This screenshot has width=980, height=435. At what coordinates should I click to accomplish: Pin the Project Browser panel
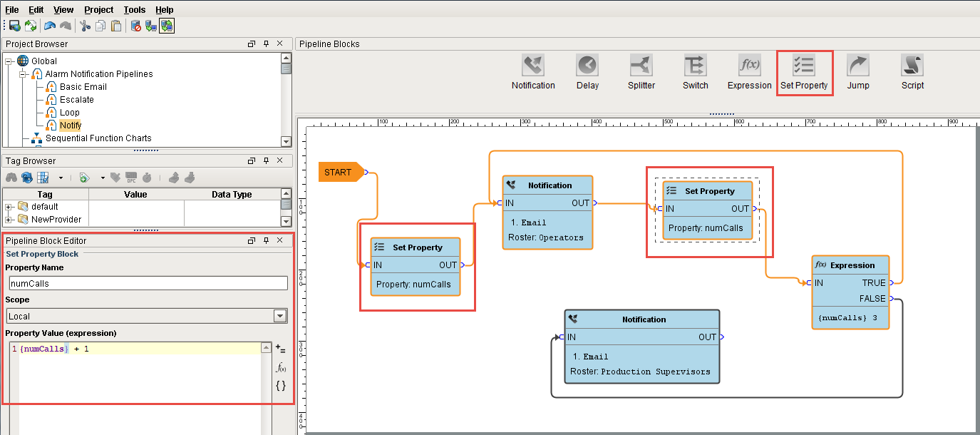(x=267, y=43)
